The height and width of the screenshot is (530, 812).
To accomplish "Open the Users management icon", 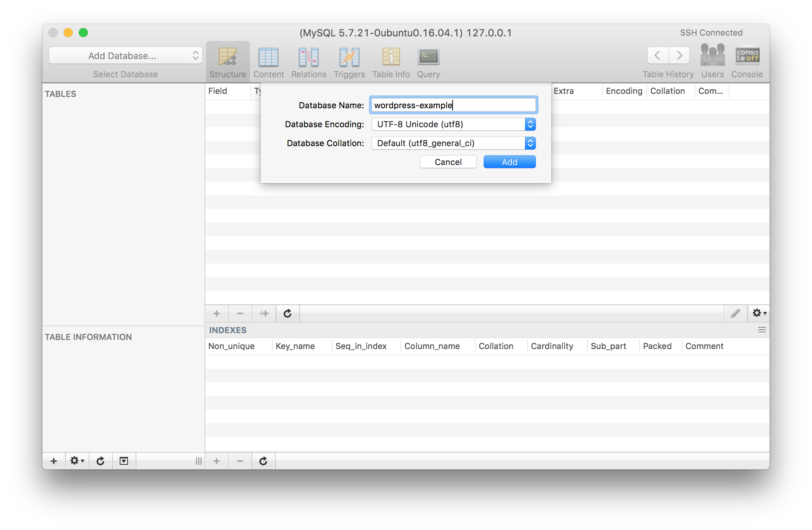I will (712, 56).
